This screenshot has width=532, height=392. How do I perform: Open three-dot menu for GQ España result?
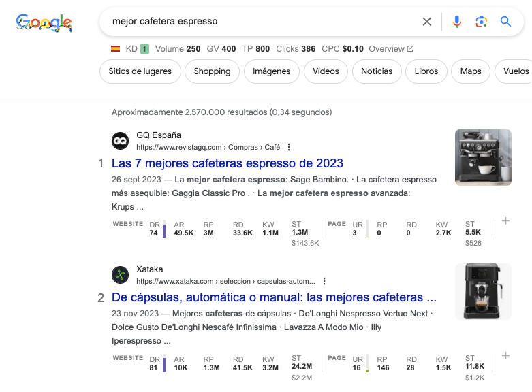pyautogui.click(x=289, y=147)
